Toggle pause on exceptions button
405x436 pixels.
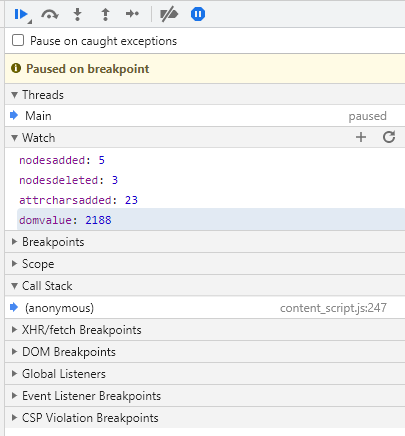(198, 14)
